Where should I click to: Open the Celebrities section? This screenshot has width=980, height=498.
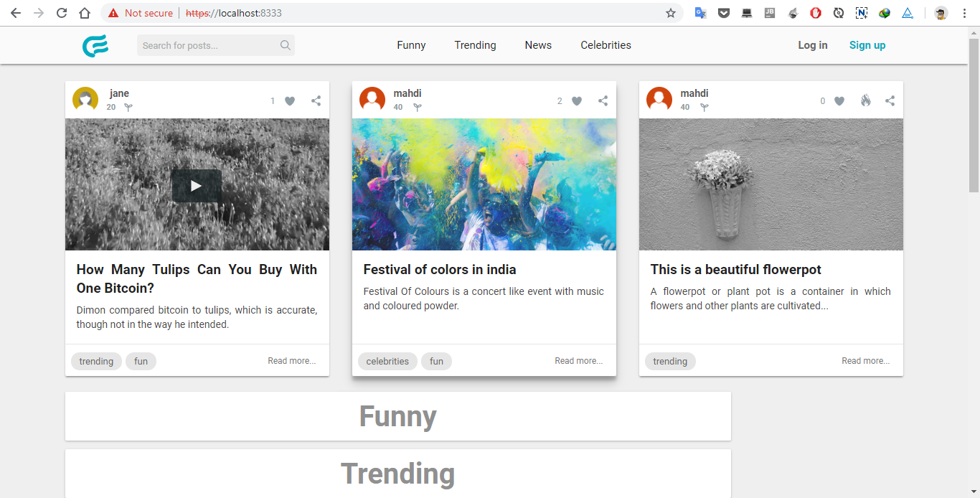click(606, 44)
